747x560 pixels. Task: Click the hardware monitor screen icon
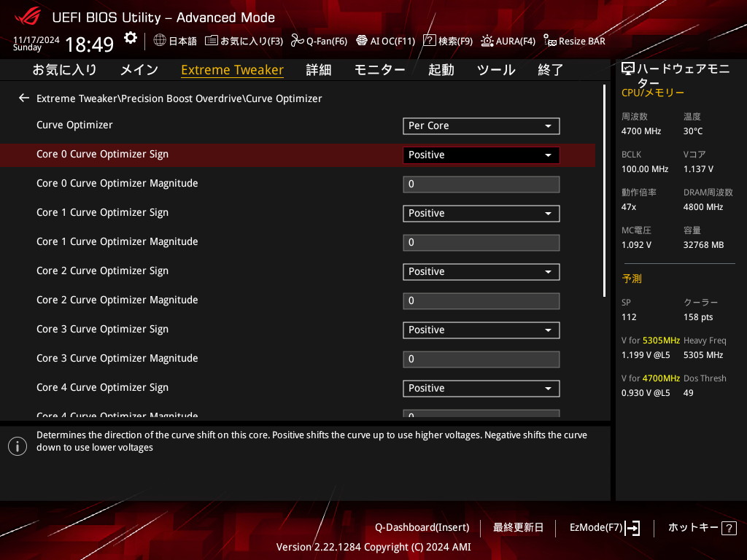(628, 69)
